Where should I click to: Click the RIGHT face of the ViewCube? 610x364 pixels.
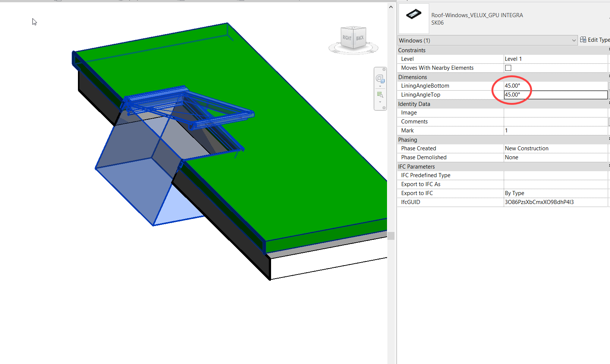pyautogui.click(x=346, y=38)
